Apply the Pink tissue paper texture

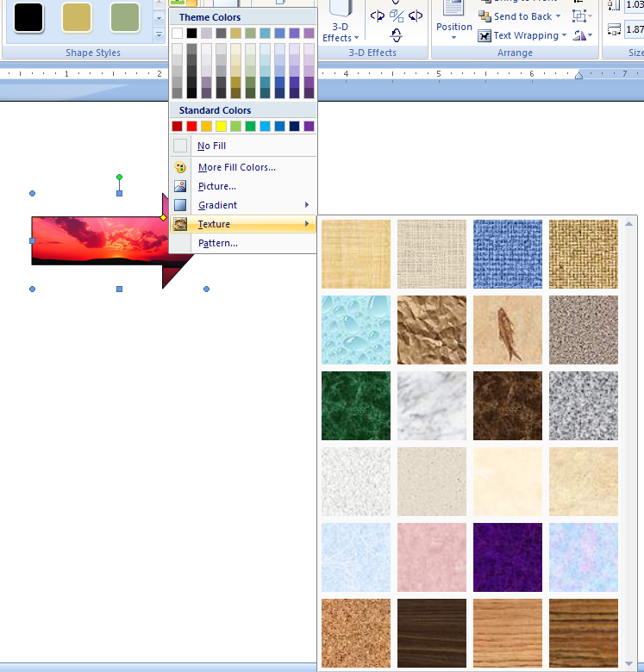point(432,557)
